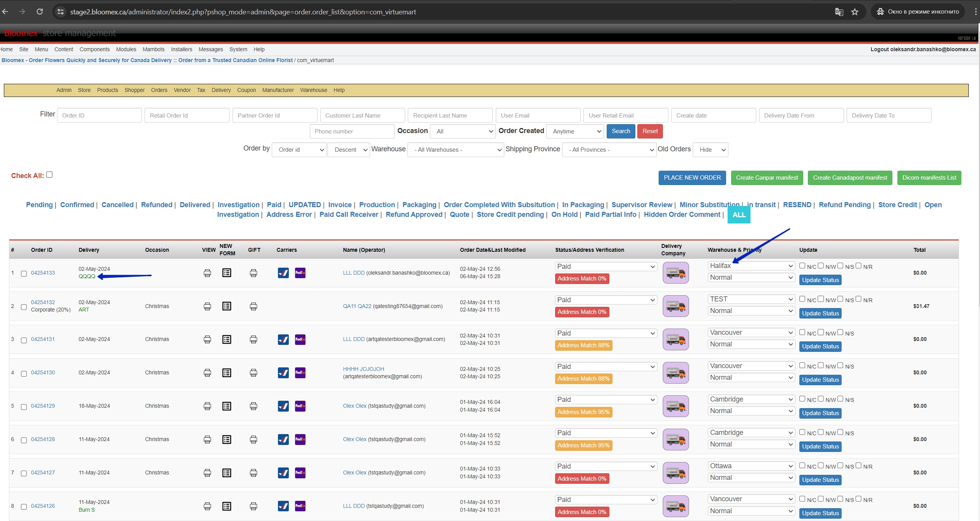The width and height of the screenshot is (980, 521).
Task: Reload the page with browser refresh icon
Action: click(x=40, y=12)
